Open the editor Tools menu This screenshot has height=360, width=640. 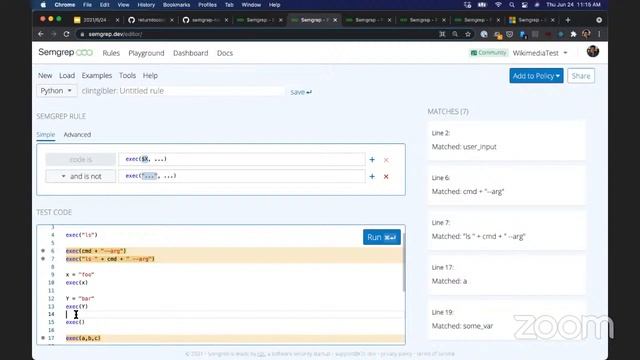[x=127, y=76]
